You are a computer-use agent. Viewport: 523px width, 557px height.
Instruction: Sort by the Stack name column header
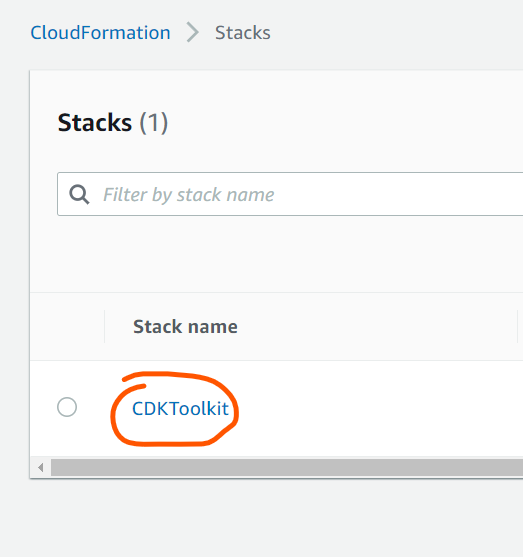coord(185,326)
